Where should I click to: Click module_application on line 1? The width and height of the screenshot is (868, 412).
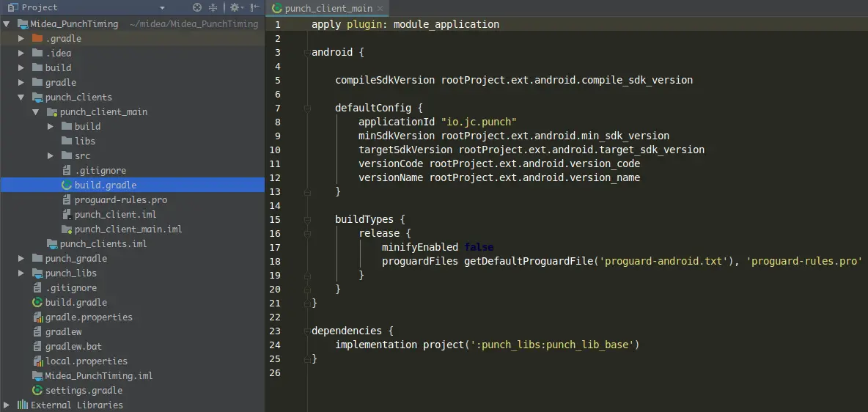pyautogui.click(x=446, y=24)
